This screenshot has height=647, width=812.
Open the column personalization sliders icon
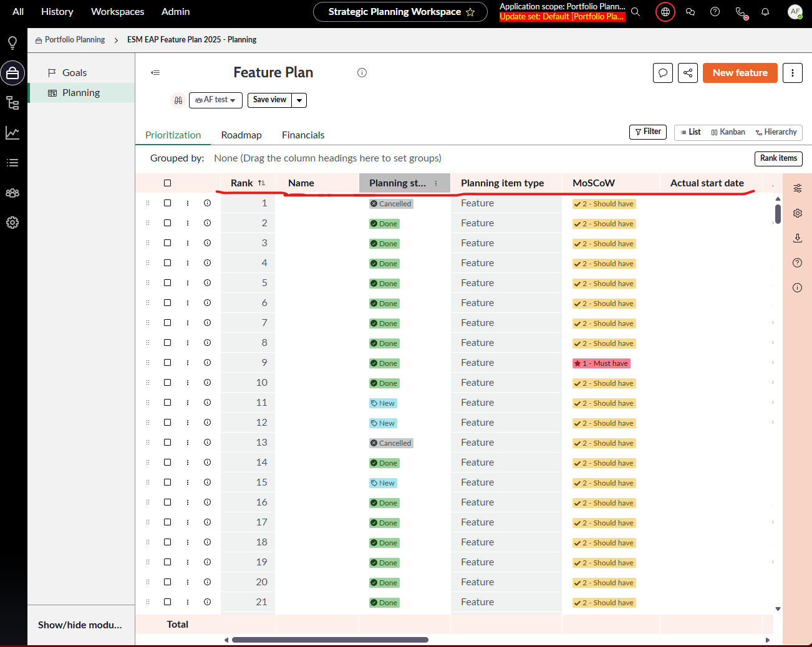click(x=797, y=188)
